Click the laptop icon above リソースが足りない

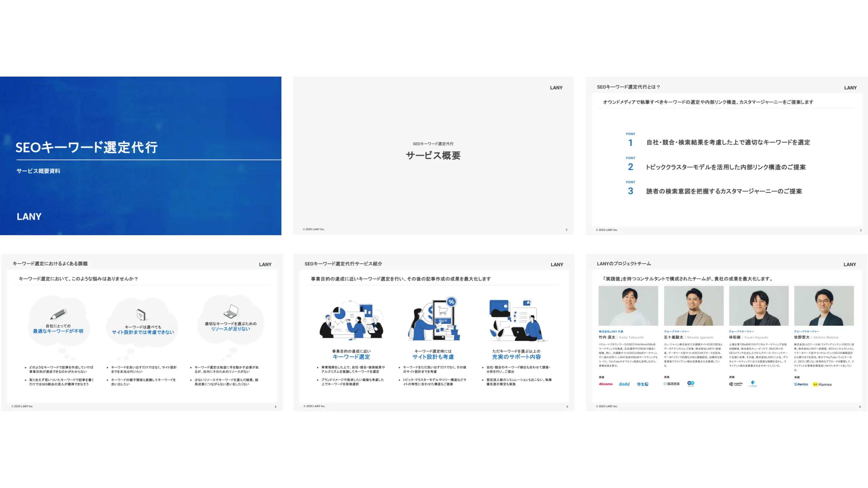click(231, 311)
